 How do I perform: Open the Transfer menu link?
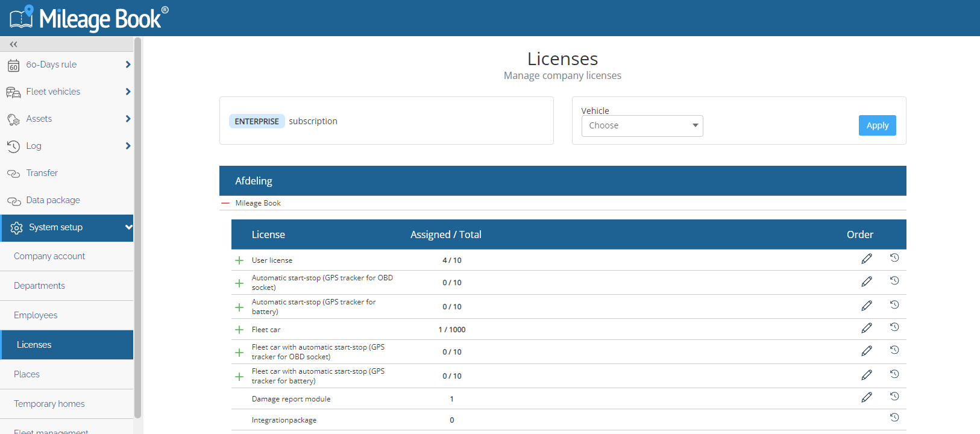[x=42, y=173]
